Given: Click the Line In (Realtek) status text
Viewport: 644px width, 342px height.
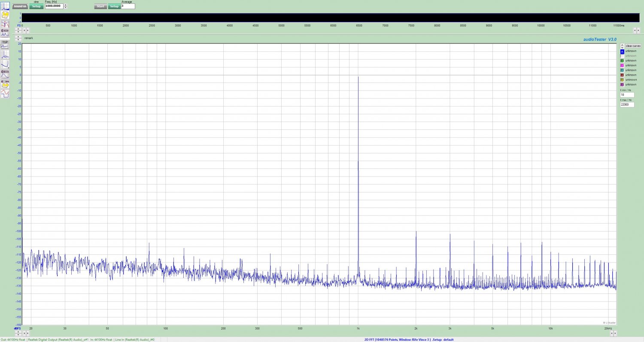Looking at the screenshot, I should pos(135,339).
